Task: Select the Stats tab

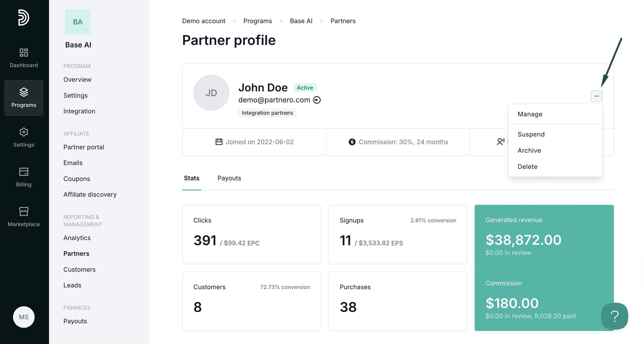Action: tap(192, 178)
